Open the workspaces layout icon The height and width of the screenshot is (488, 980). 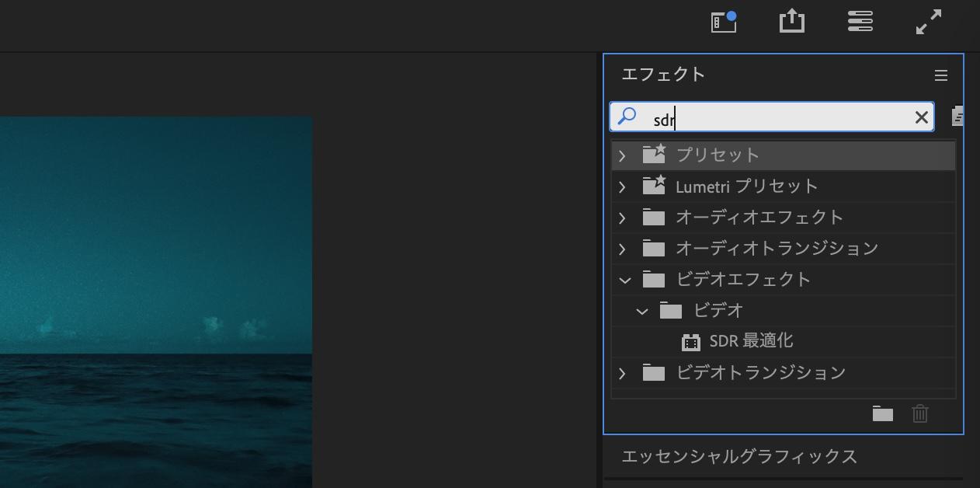tap(860, 21)
